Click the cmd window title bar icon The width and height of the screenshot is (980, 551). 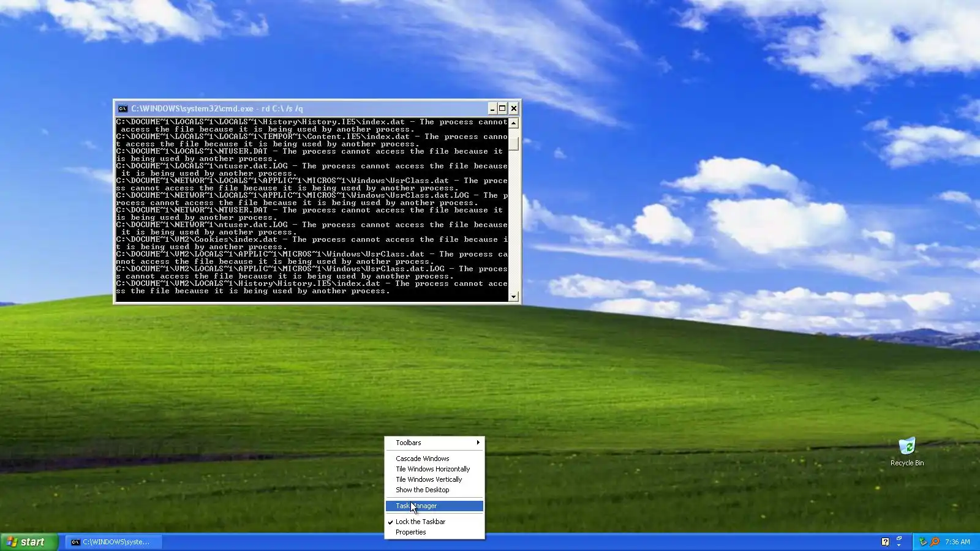[123, 109]
